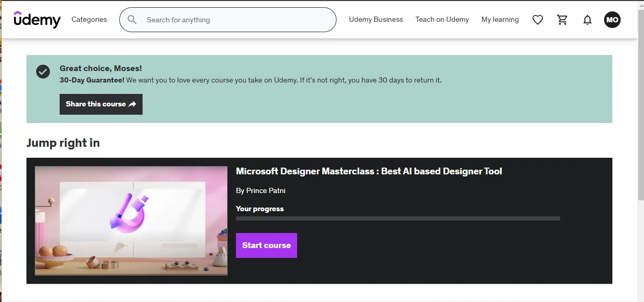Open the notifications bell icon
This screenshot has width=644, height=302.
click(587, 20)
